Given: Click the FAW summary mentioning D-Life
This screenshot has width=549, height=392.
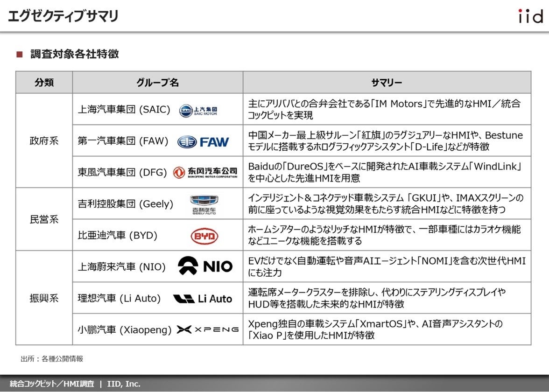Looking at the screenshot, I should pyautogui.click(x=386, y=141).
